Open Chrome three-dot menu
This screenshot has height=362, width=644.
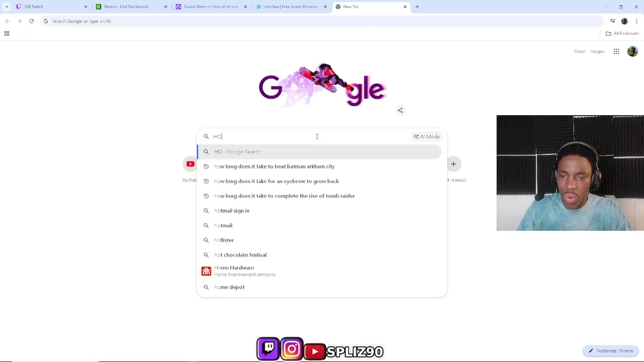click(636, 21)
